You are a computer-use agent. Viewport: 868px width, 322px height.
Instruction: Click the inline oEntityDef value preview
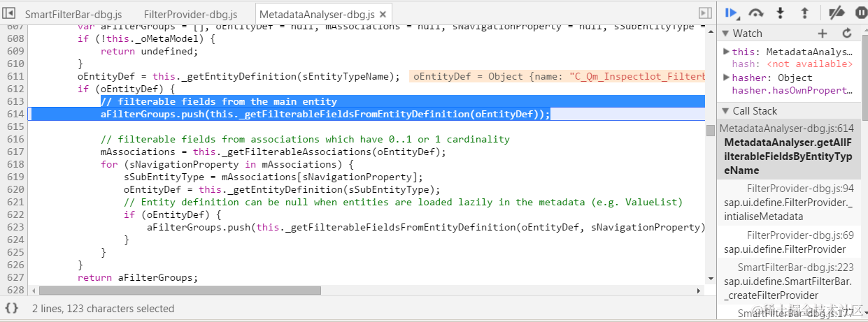tap(557, 76)
